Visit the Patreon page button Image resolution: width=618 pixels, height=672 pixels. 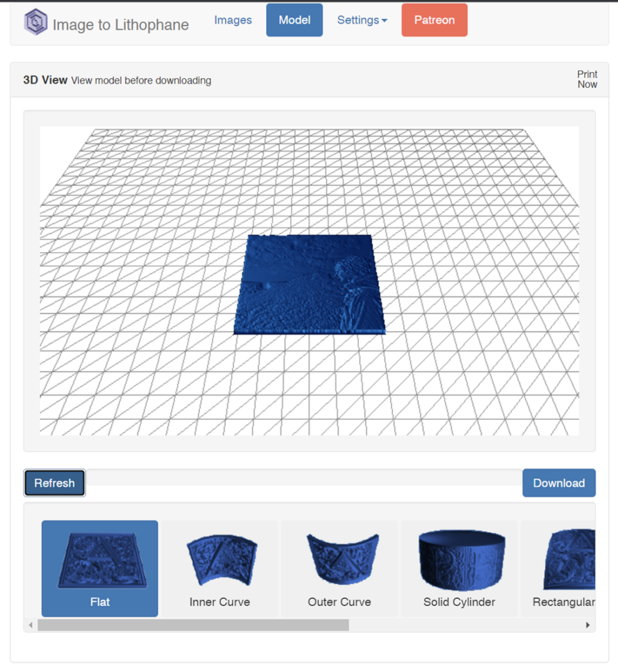tap(434, 20)
